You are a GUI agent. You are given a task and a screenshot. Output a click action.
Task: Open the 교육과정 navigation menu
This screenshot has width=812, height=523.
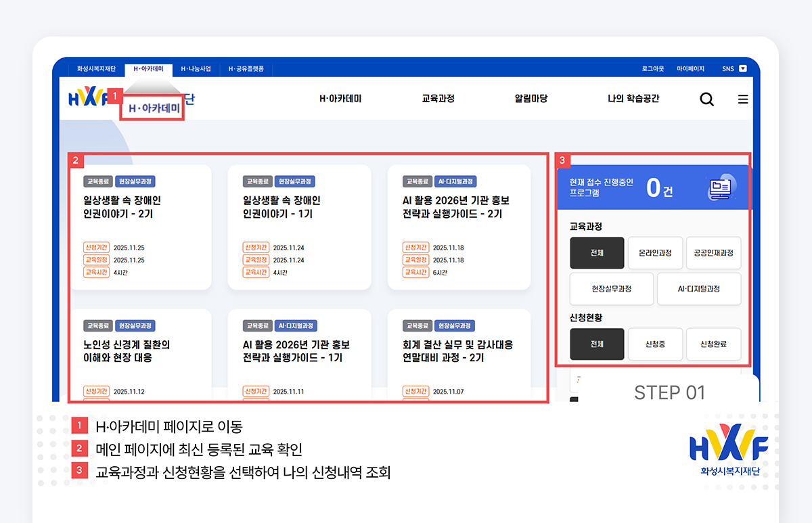point(437,98)
